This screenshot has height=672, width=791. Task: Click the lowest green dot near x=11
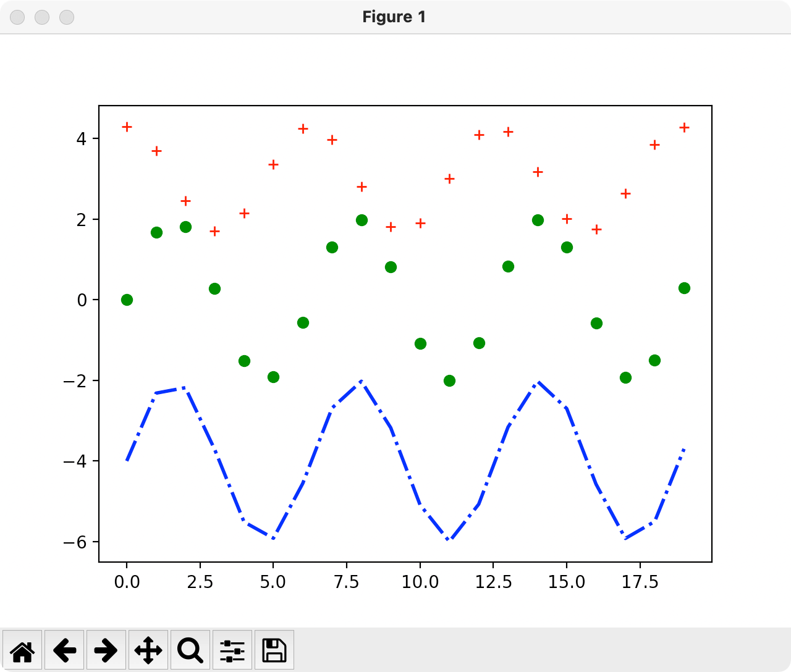click(449, 380)
